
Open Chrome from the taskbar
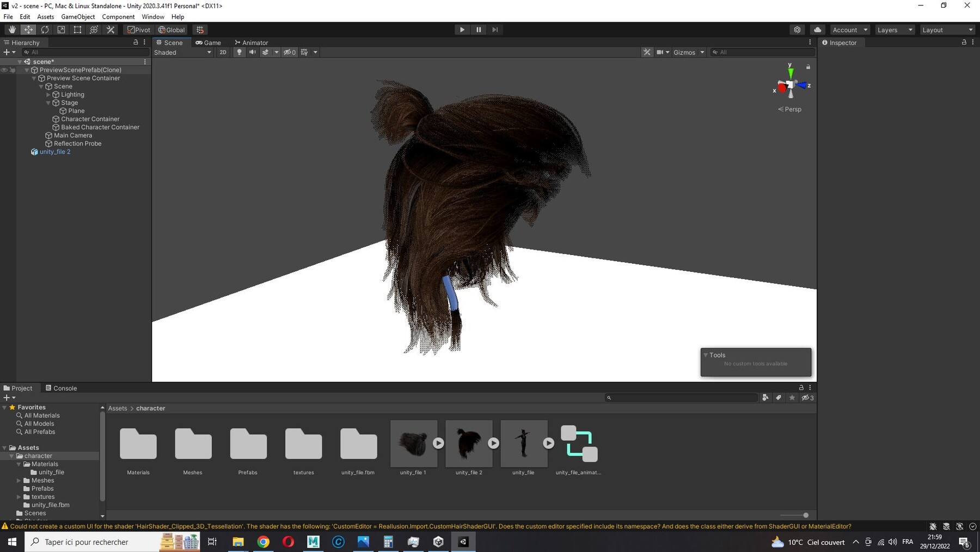[263, 542]
